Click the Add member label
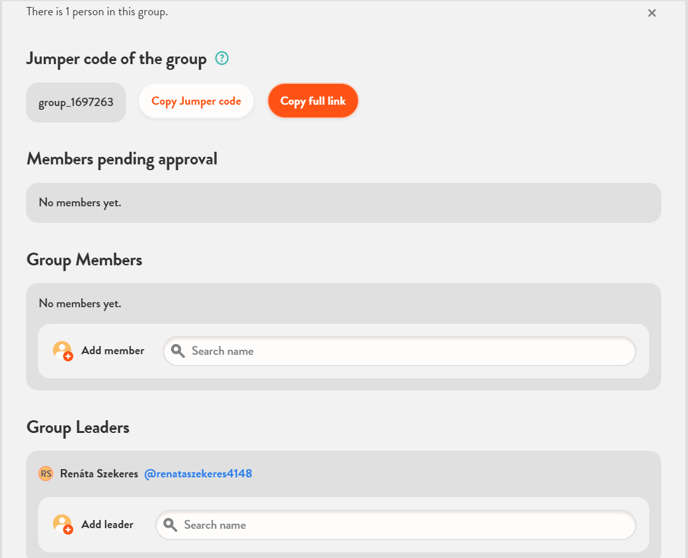688x558 pixels. point(113,351)
